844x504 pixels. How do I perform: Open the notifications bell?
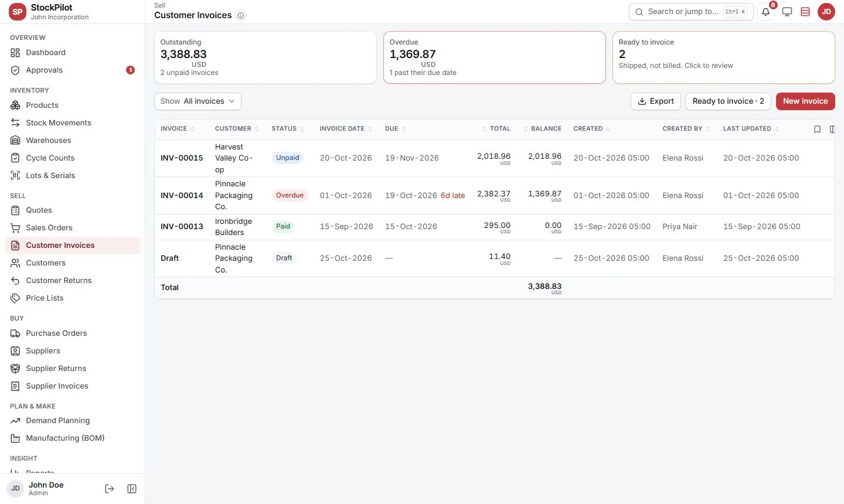coord(765,12)
